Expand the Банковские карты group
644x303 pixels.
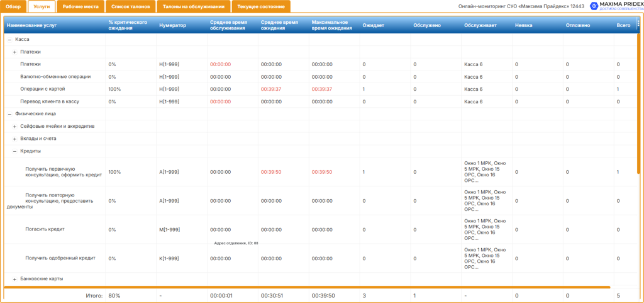(15, 279)
